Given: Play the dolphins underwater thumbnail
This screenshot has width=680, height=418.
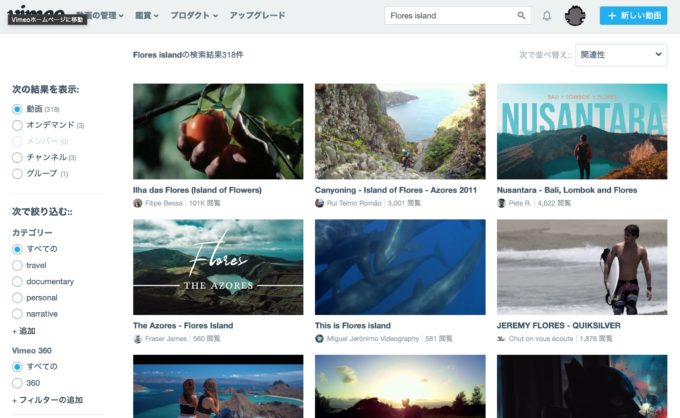Looking at the screenshot, I should click(400, 267).
